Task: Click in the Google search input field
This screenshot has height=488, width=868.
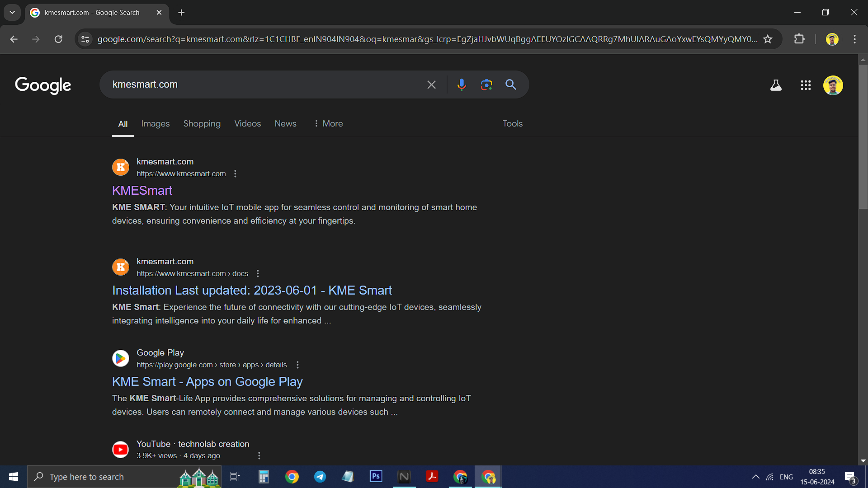Action: coord(267,84)
